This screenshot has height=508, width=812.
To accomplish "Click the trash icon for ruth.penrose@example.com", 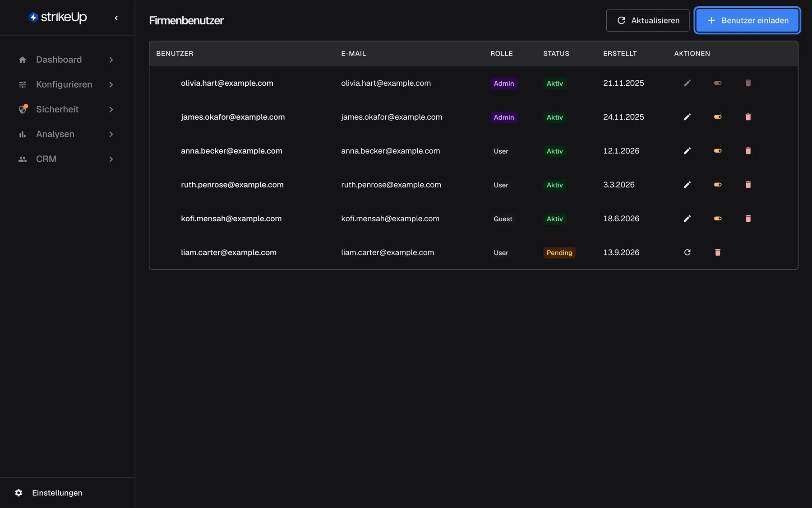I will (748, 185).
